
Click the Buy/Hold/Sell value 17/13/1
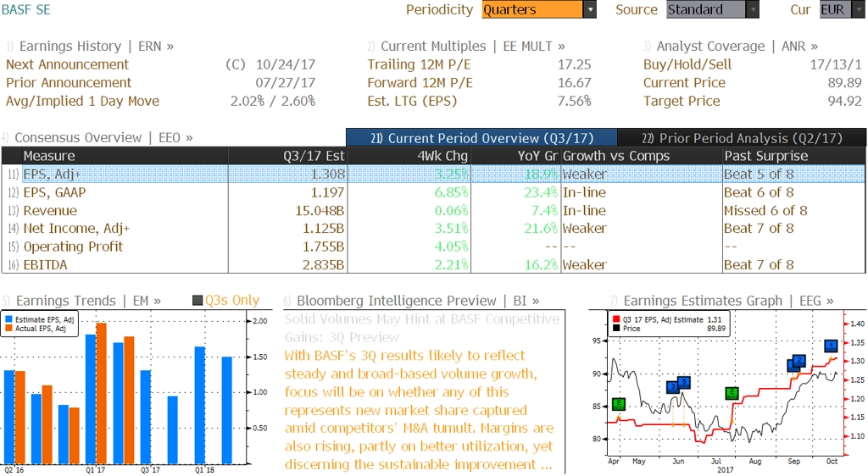pos(836,64)
